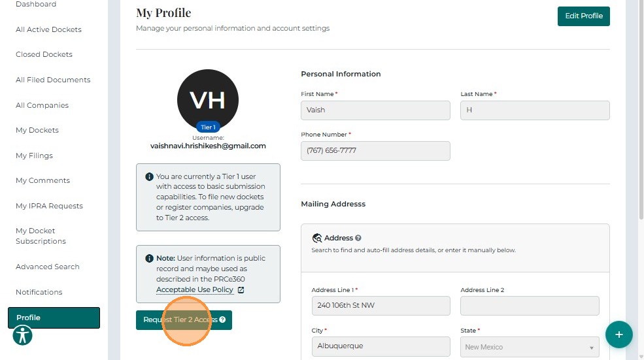Viewport: 644px width, 360px height.
Task: Click the First Name input field
Action: pos(375,110)
